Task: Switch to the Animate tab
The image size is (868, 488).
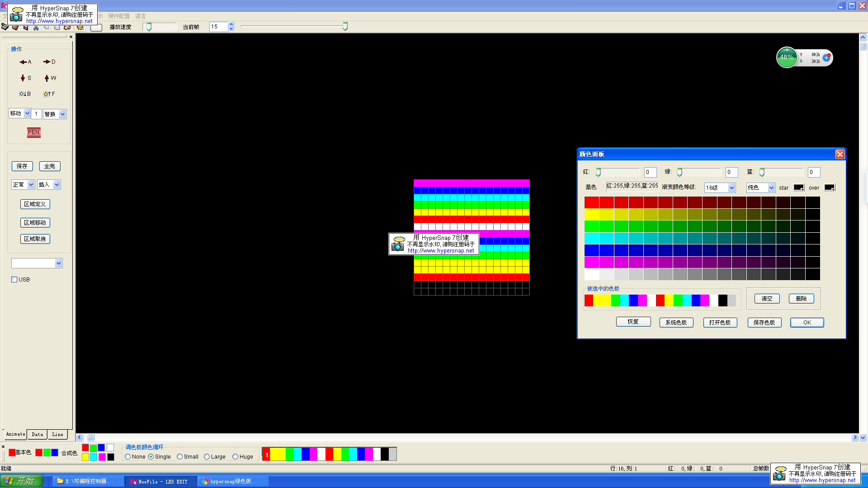Action: click(x=15, y=434)
